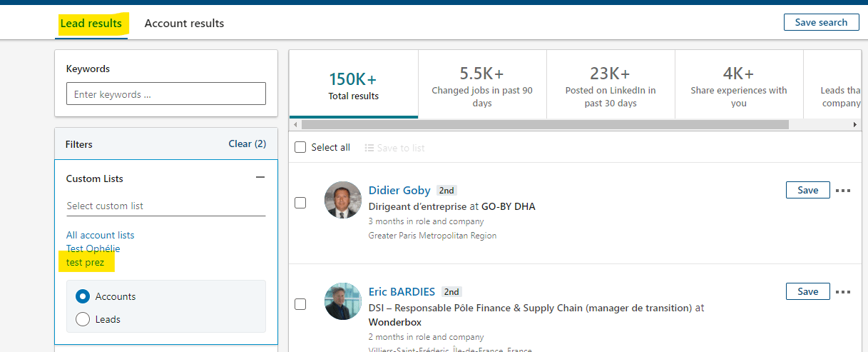The height and width of the screenshot is (352, 868).
Task: Choose the test prez custom list
Action: [85, 263]
